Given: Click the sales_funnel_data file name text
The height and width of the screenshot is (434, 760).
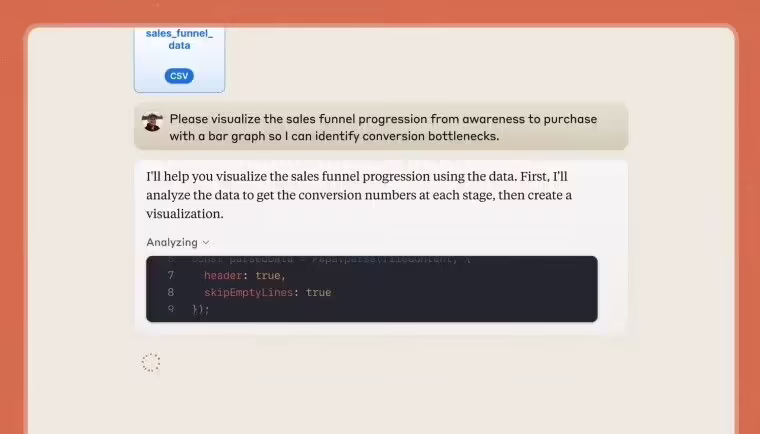Looking at the screenshot, I should click(x=179, y=39).
